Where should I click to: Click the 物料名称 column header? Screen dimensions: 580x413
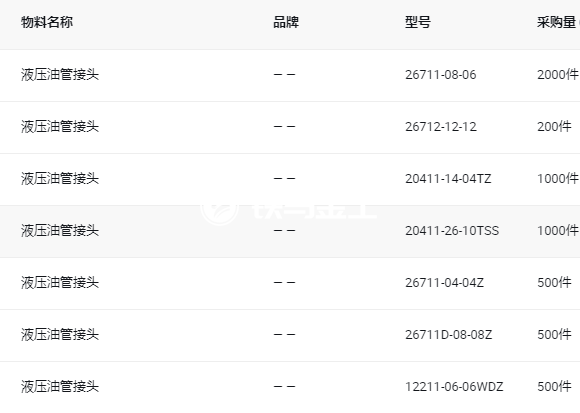pyautogui.click(x=47, y=22)
